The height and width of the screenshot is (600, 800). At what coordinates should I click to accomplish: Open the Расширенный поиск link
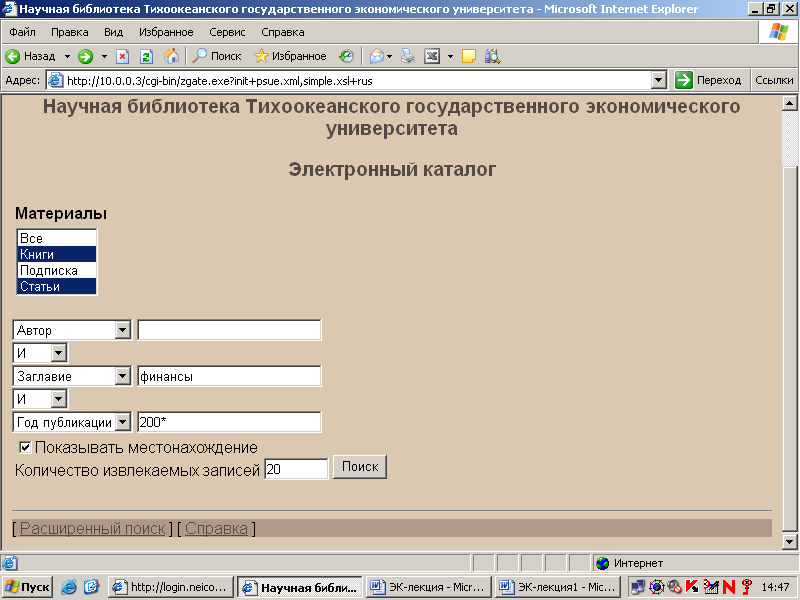pyautogui.click(x=92, y=529)
